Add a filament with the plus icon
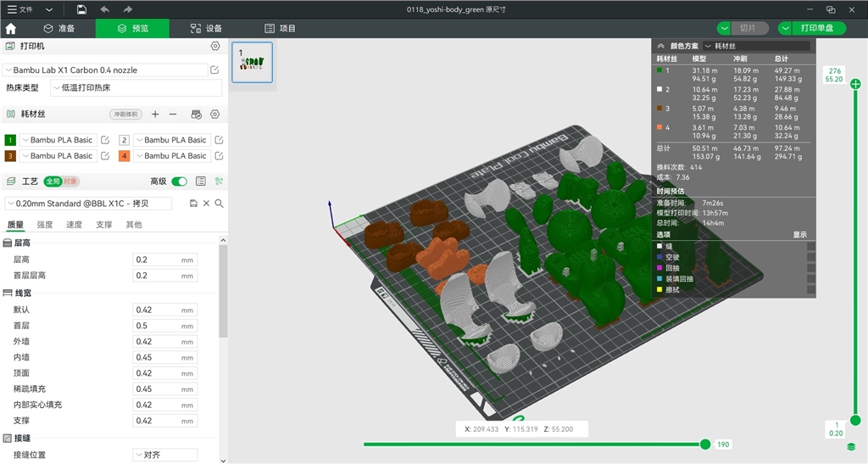 155,114
